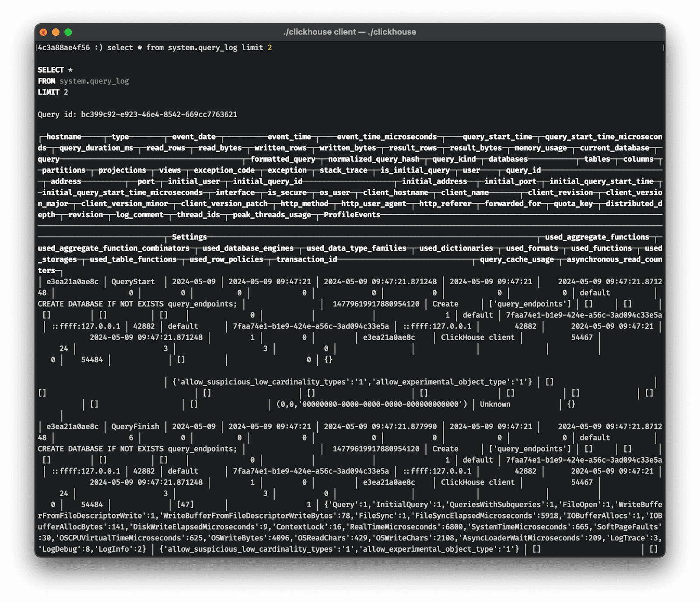
Task: Select the 'transaction_id' column header
Action: (306, 259)
